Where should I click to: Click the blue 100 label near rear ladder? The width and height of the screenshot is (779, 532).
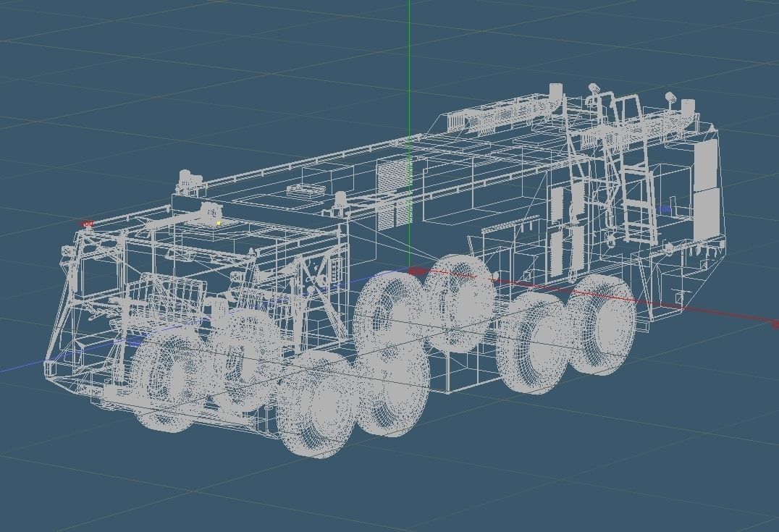pos(664,210)
